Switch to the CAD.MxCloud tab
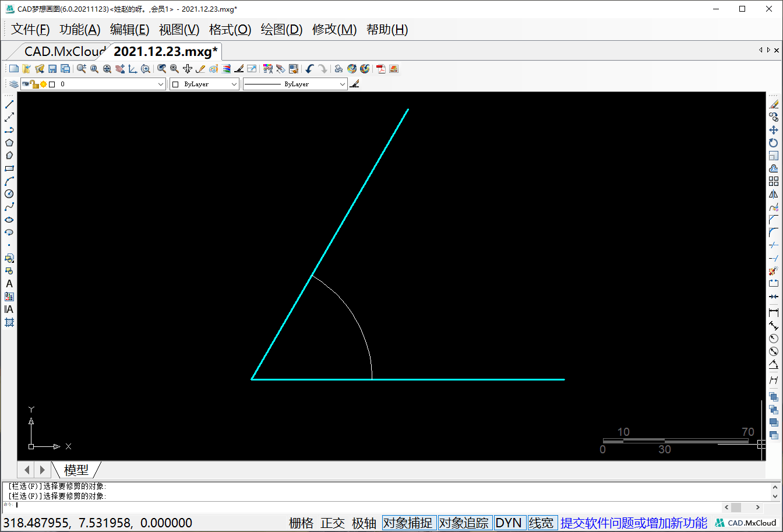 [x=64, y=51]
